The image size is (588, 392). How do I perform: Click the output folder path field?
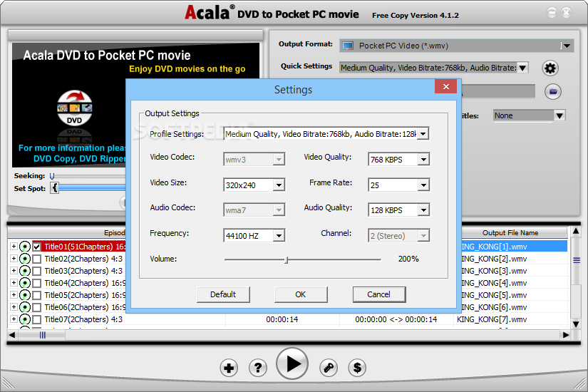click(x=498, y=91)
